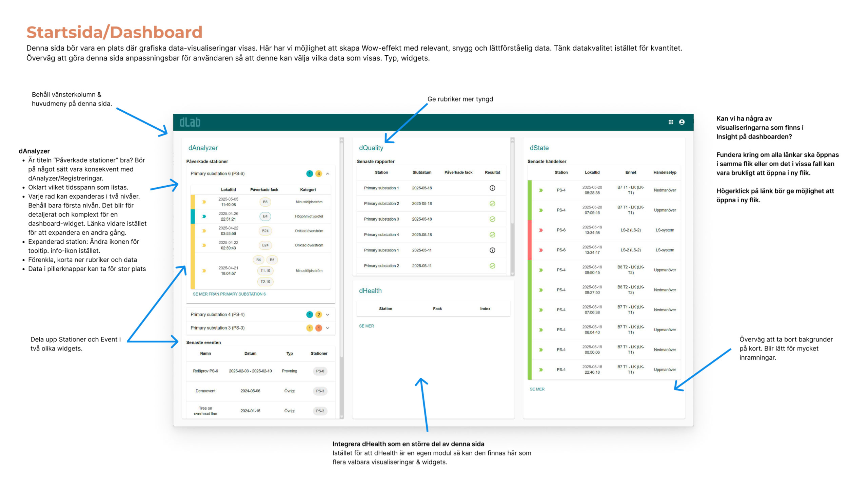The height and width of the screenshot is (487, 868).
Task: Click the dQuality widget heading
Action: [371, 148]
